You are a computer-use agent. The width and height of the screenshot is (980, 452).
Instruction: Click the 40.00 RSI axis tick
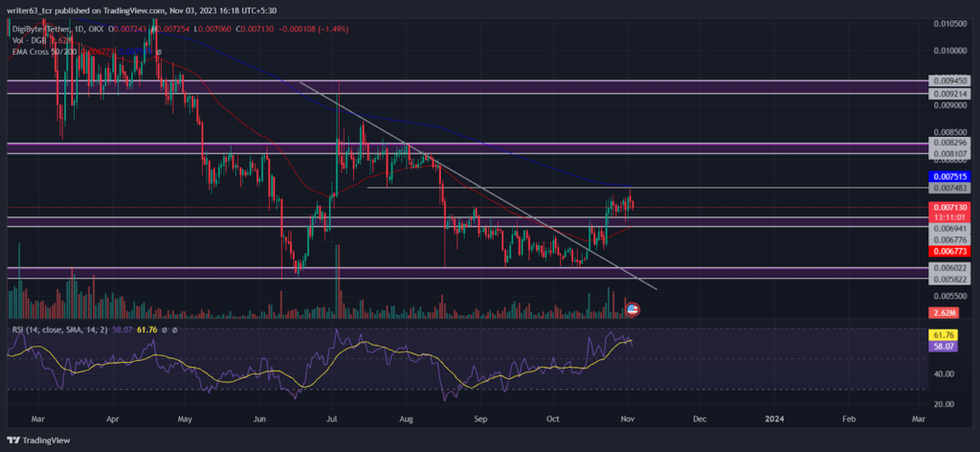click(x=944, y=373)
